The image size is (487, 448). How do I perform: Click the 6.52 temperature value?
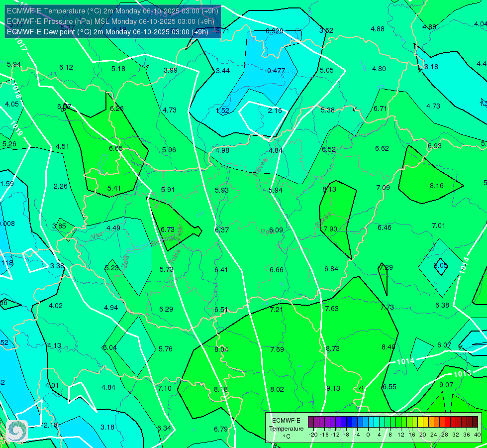329,149
